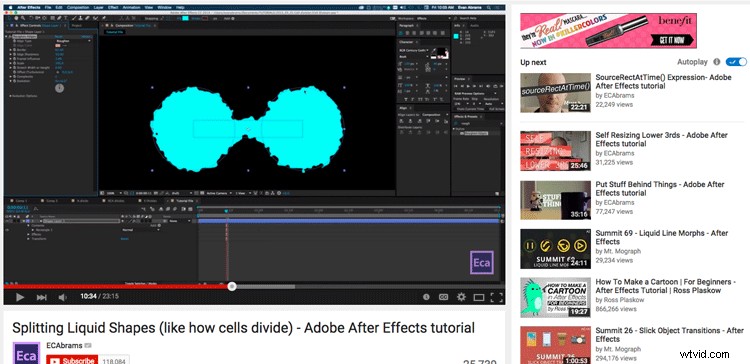The image size is (750, 364).
Task: Click Get It Now on benefit ad
Action: [x=672, y=40]
